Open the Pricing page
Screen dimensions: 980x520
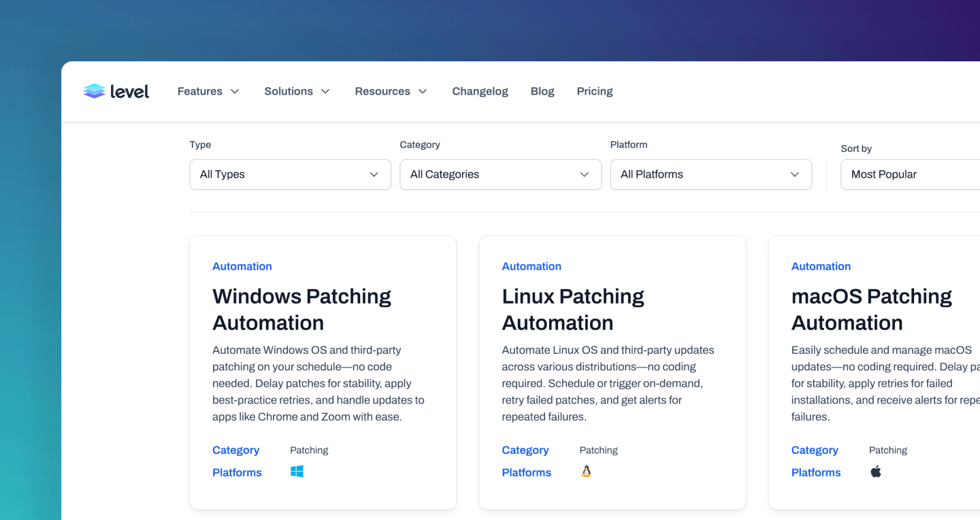click(x=595, y=91)
